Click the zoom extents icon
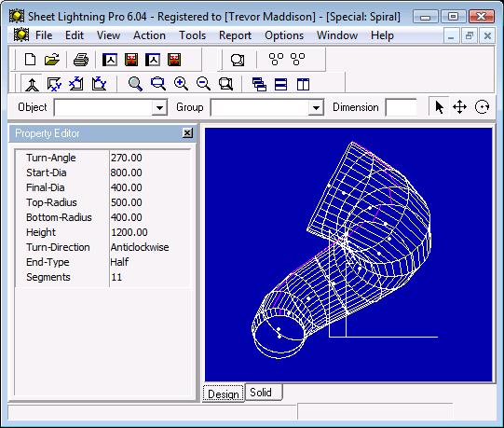504x428 pixels. pos(225,84)
